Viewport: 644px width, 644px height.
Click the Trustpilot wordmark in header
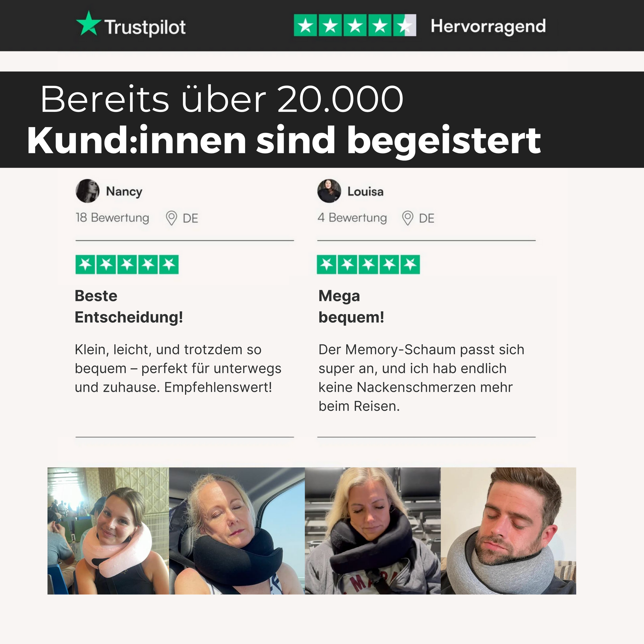tap(145, 27)
